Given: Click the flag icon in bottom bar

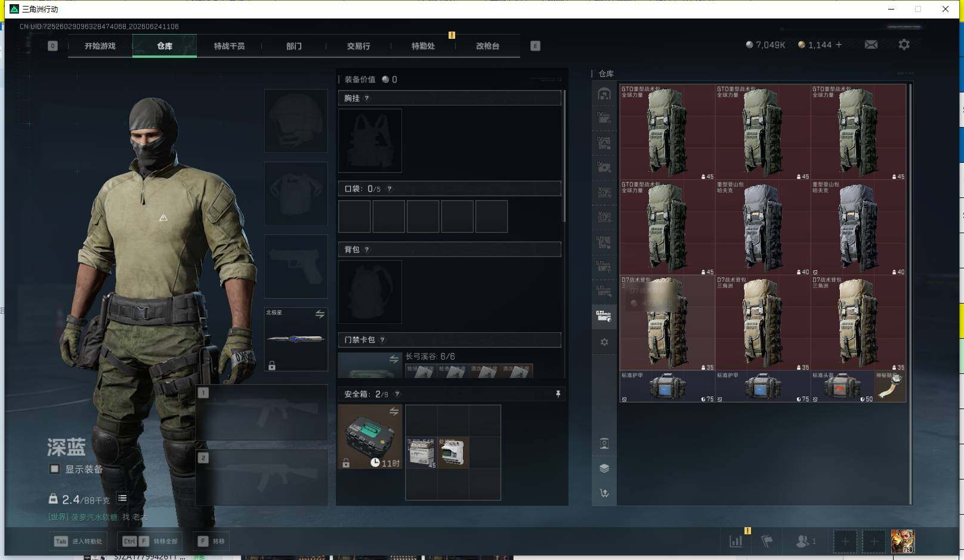Looking at the screenshot, I should [x=767, y=541].
